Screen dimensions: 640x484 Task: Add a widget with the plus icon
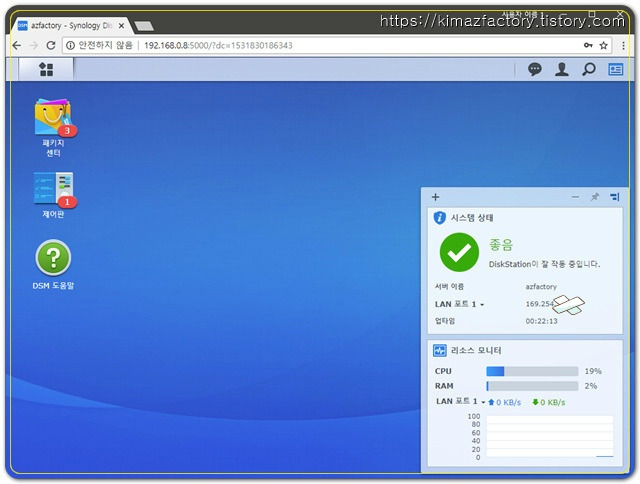436,197
